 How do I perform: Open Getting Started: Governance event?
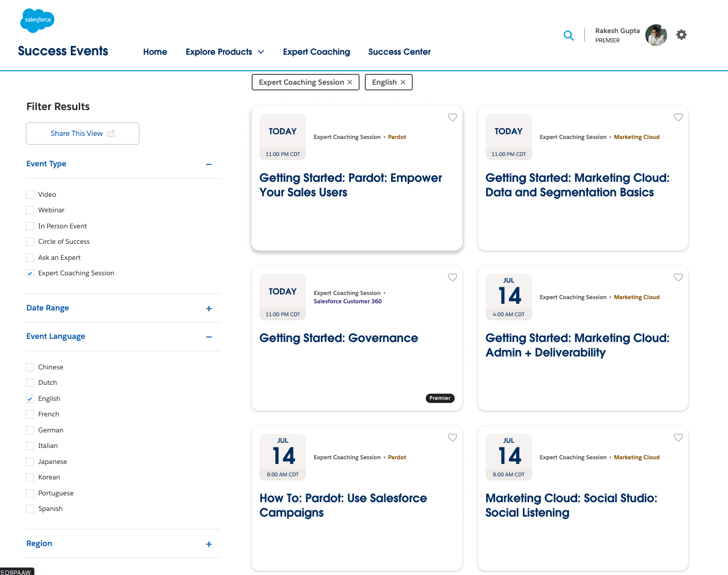338,338
